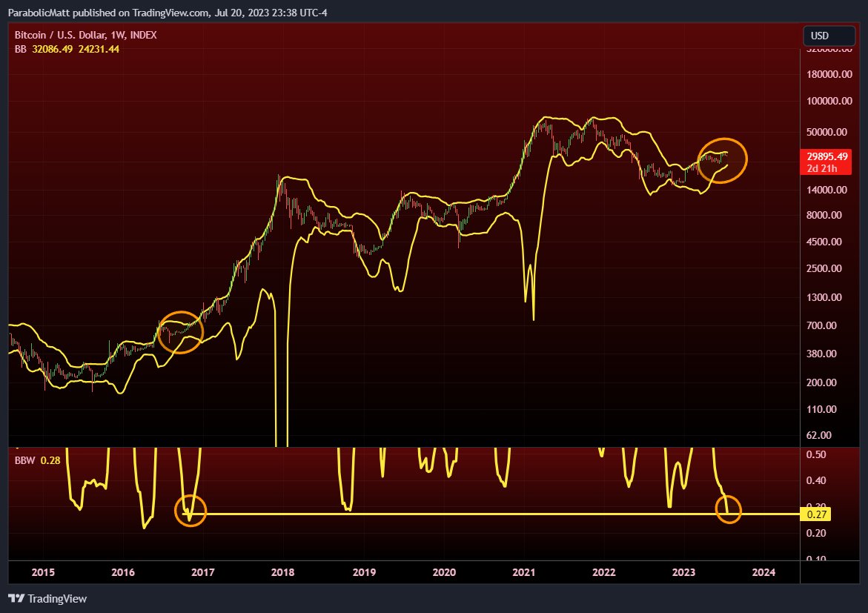
Task: Select the 2016 time axis label
Action: [x=123, y=572]
